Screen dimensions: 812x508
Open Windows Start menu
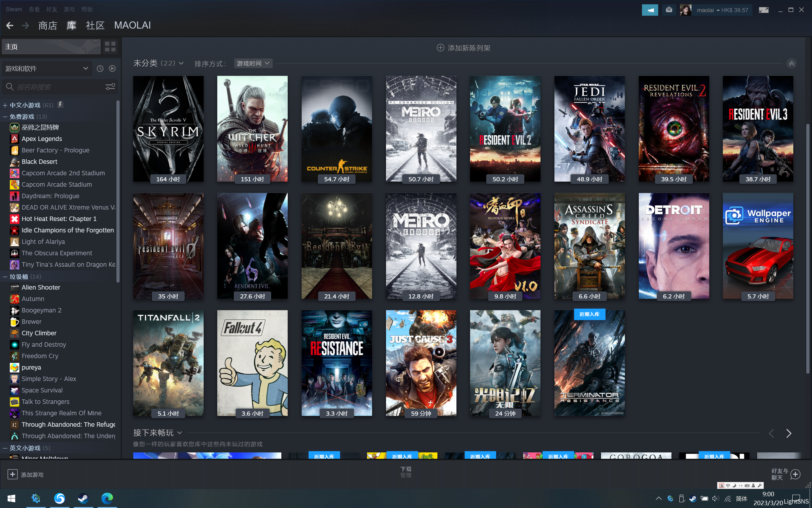point(11,498)
